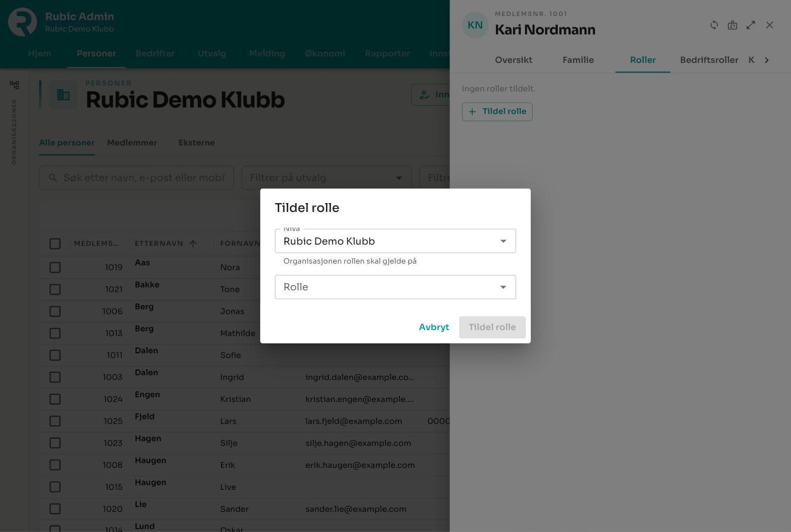Image resolution: width=791 pixels, height=532 pixels.
Task: Open the organisation tree sidebar icon
Action: pyautogui.click(x=14, y=85)
